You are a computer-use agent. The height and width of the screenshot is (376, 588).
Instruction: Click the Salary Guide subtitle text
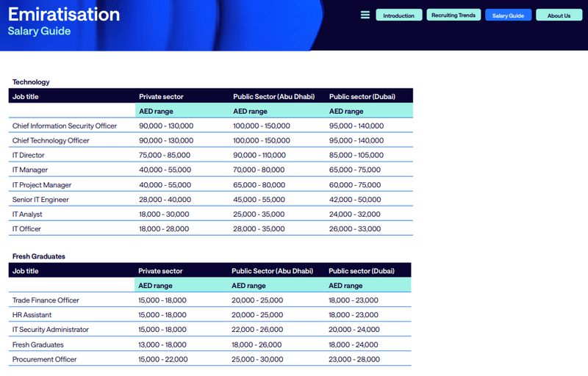pos(39,31)
